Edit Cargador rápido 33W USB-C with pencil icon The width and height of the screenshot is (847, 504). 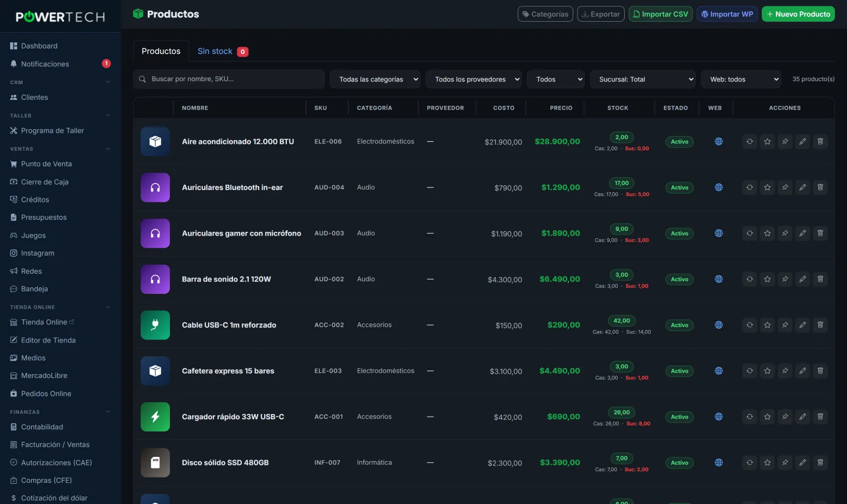[803, 417]
